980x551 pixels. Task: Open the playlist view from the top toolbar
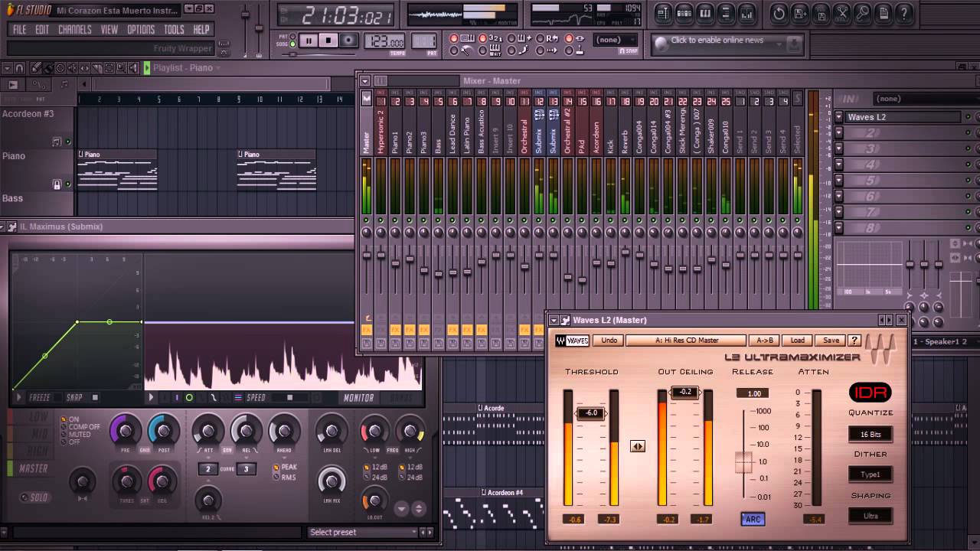[664, 13]
